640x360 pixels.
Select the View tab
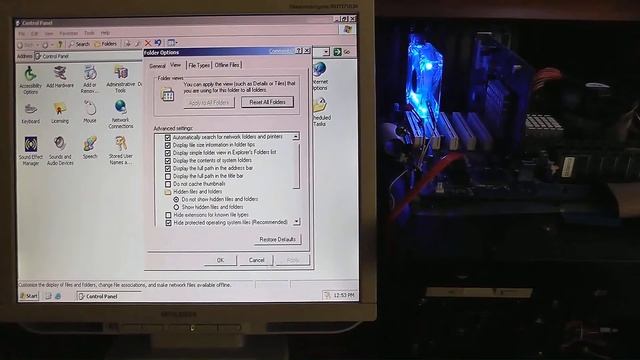click(176, 65)
